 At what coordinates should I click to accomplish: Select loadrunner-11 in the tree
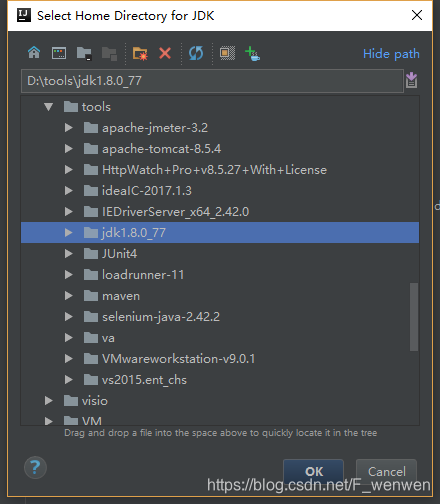143,275
